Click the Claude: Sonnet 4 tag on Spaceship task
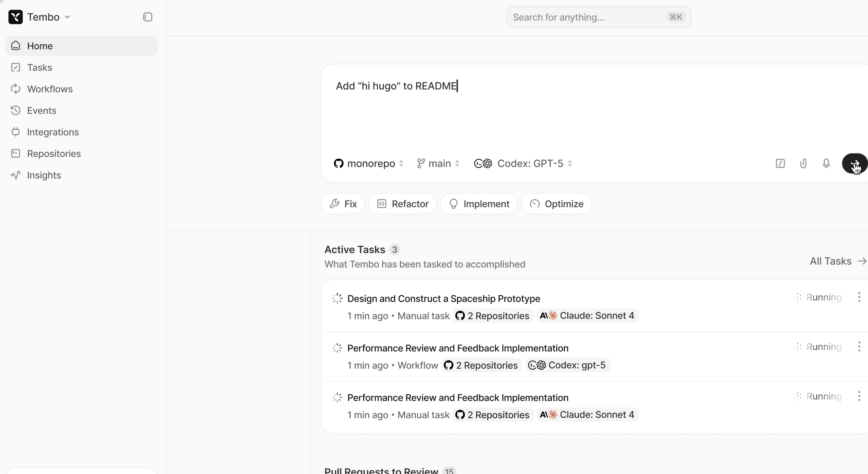Viewport: 868px width, 474px height. click(588, 316)
